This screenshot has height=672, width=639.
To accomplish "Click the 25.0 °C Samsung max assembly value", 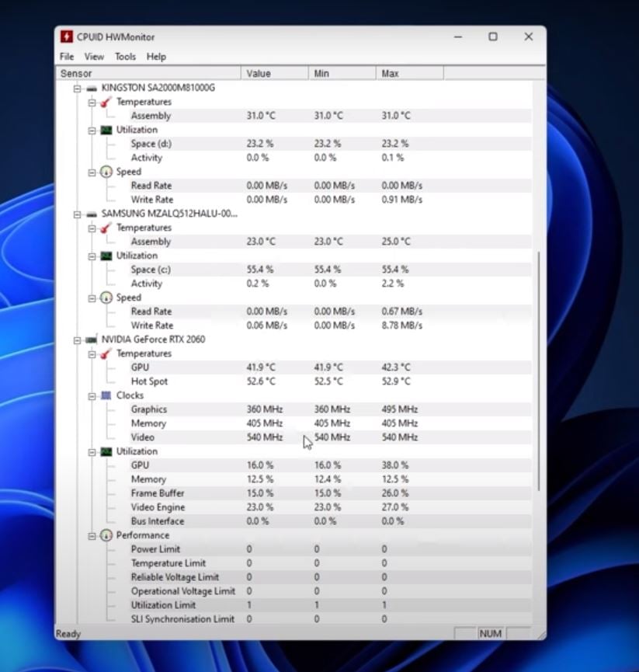I will point(396,242).
